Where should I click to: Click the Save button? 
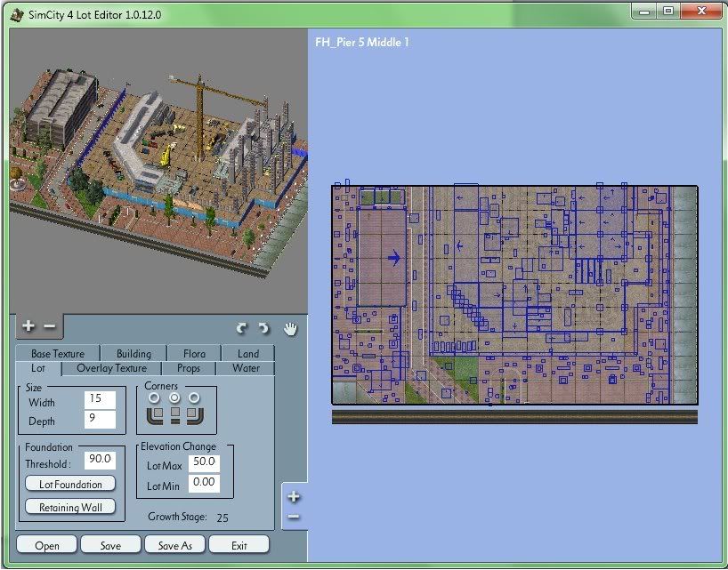[110, 545]
